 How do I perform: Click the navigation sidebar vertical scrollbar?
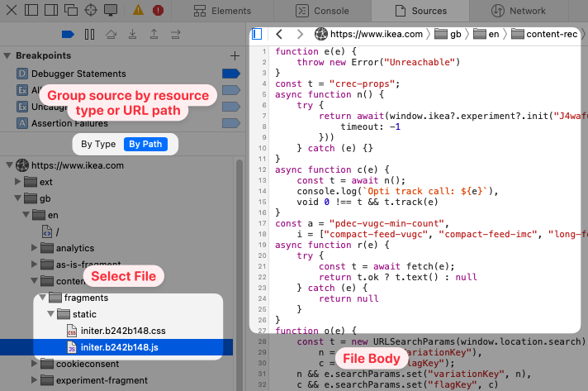pos(239,274)
